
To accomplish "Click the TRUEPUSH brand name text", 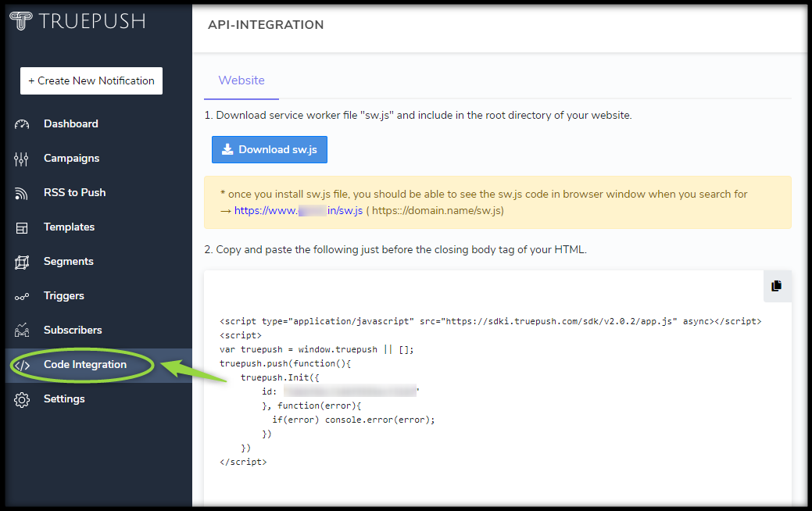I will coord(92,21).
